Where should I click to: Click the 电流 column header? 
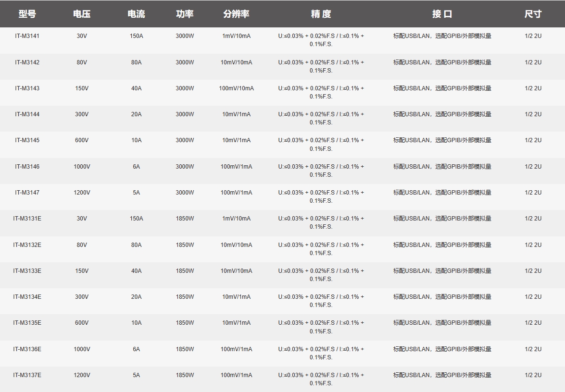(x=136, y=14)
